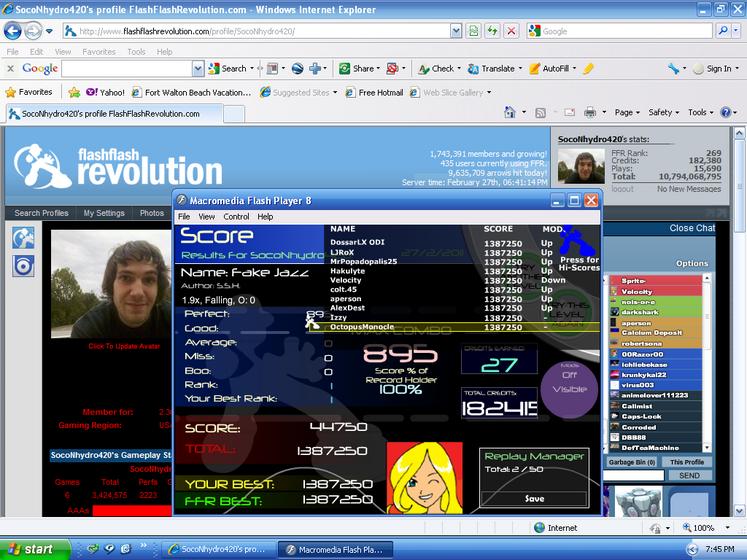The height and width of the screenshot is (560, 747).
Task: Click the Save button in Replay Manager
Action: click(534, 499)
